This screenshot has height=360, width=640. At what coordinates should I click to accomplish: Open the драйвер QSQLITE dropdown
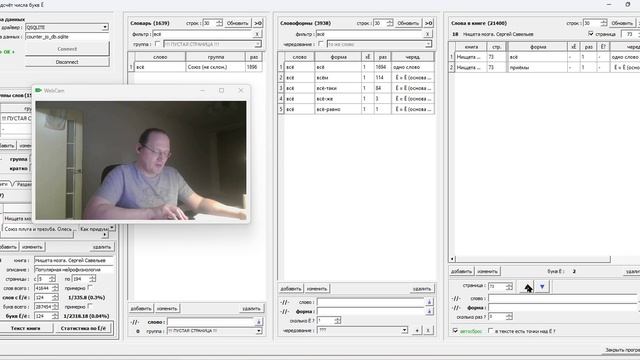(x=105, y=27)
